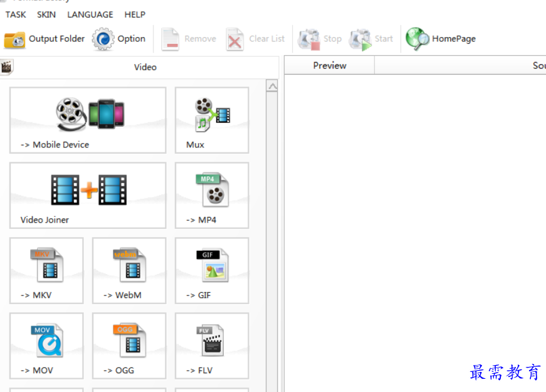Choose the FLV format icon
Screen dimensions: 546x392
(x=211, y=340)
